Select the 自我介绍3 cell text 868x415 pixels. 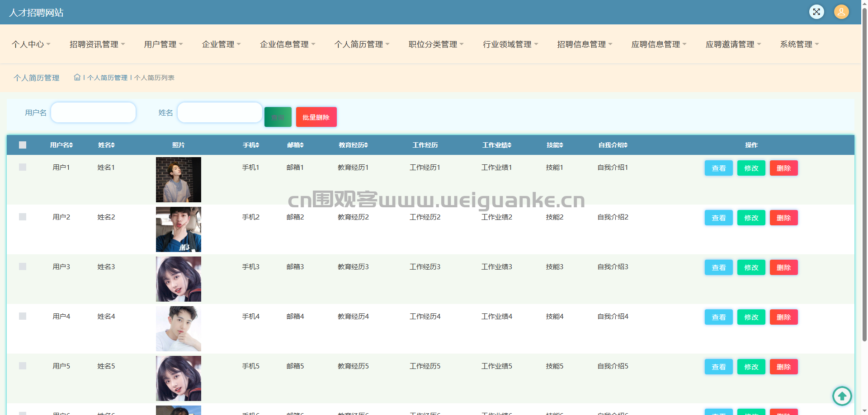point(613,267)
